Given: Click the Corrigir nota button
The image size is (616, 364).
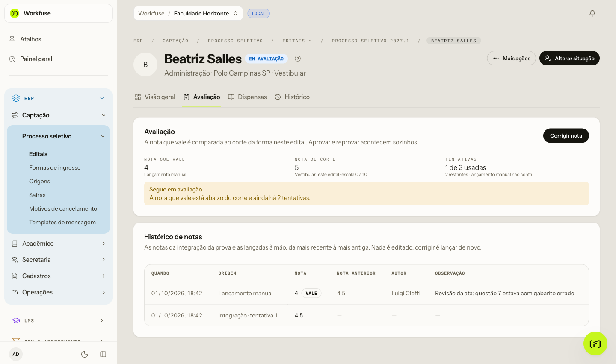Looking at the screenshot, I should pyautogui.click(x=566, y=135).
